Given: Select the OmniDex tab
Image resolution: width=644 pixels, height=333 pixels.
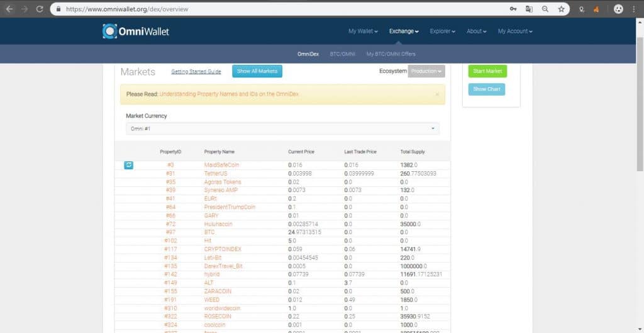Looking at the screenshot, I should (308, 54).
